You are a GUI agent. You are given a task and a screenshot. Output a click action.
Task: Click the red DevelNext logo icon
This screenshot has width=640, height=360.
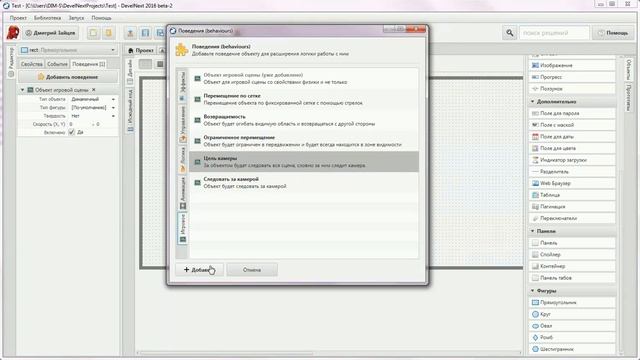(13, 33)
